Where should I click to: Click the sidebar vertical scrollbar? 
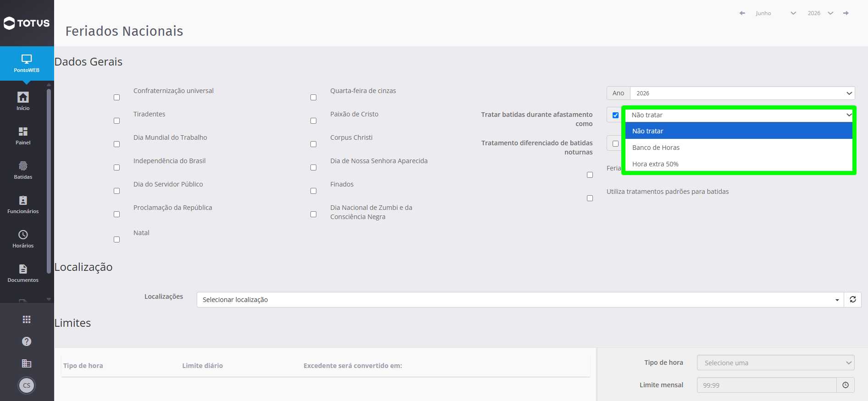pos(49,181)
